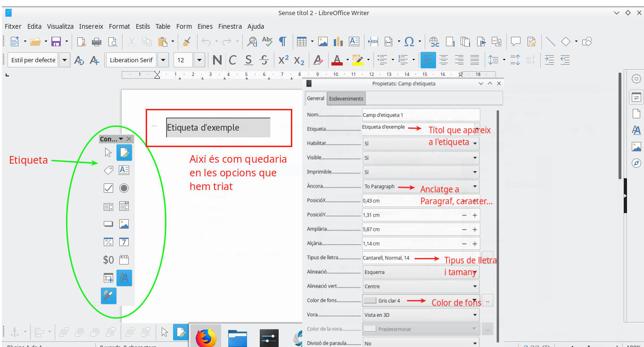644x347 pixels.
Task: Open the paragraph style dropdown
Action: [64, 60]
